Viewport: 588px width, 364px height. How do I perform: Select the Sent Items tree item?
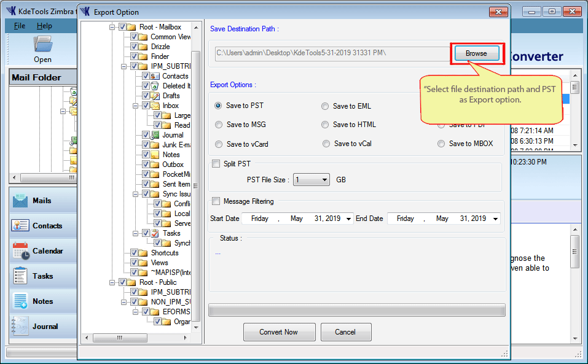[x=176, y=184]
